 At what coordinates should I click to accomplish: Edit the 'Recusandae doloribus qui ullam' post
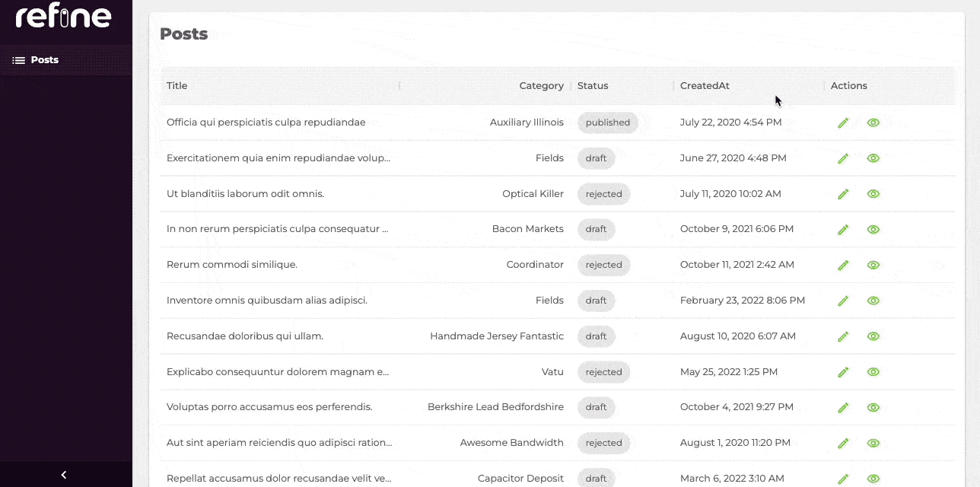point(843,336)
